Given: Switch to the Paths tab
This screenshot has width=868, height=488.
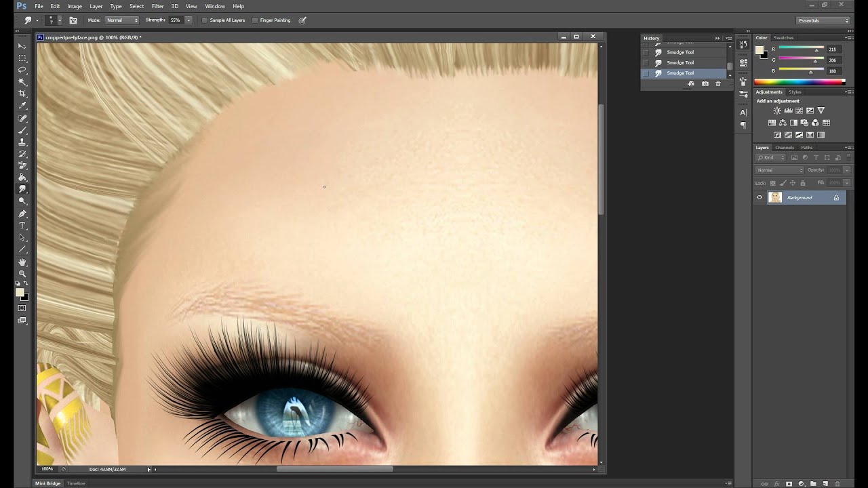Looking at the screenshot, I should click(806, 148).
